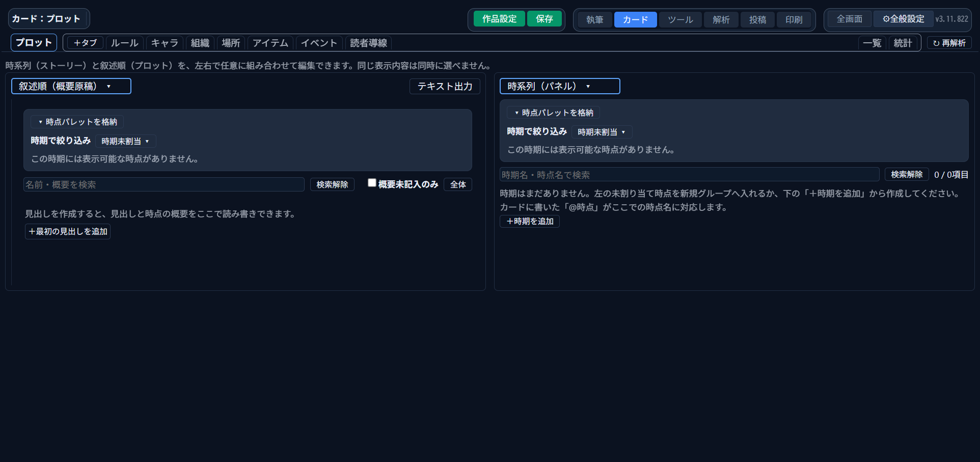Switch to the 解析 mode tab
980x462 pixels.
721,19
